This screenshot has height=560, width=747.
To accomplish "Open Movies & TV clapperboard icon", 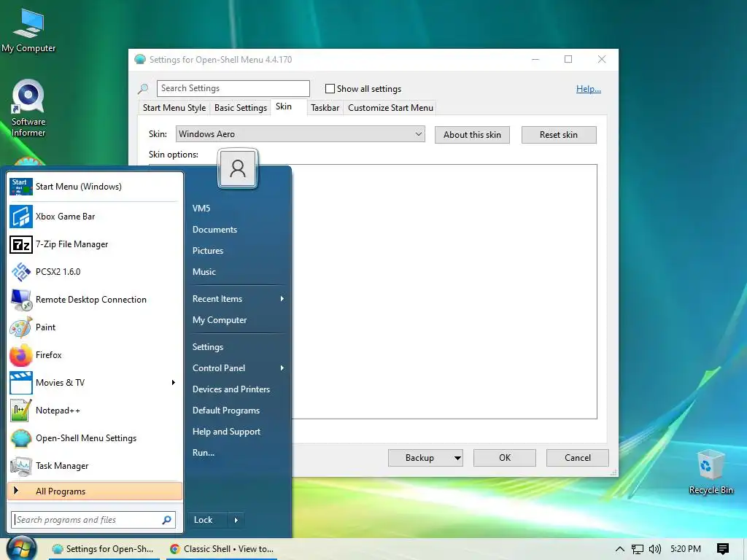I will tap(21, 382).
